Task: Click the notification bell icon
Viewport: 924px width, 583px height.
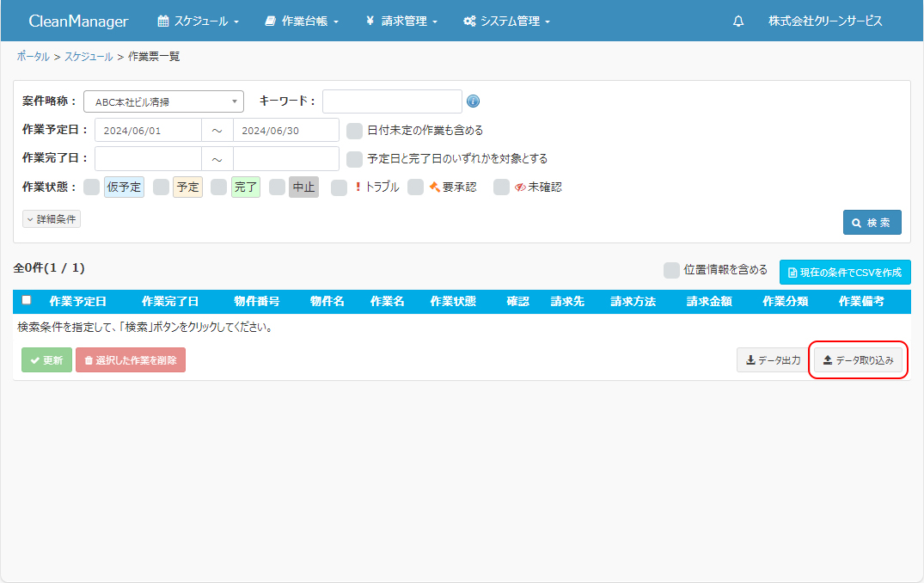Action: point(738,21)
